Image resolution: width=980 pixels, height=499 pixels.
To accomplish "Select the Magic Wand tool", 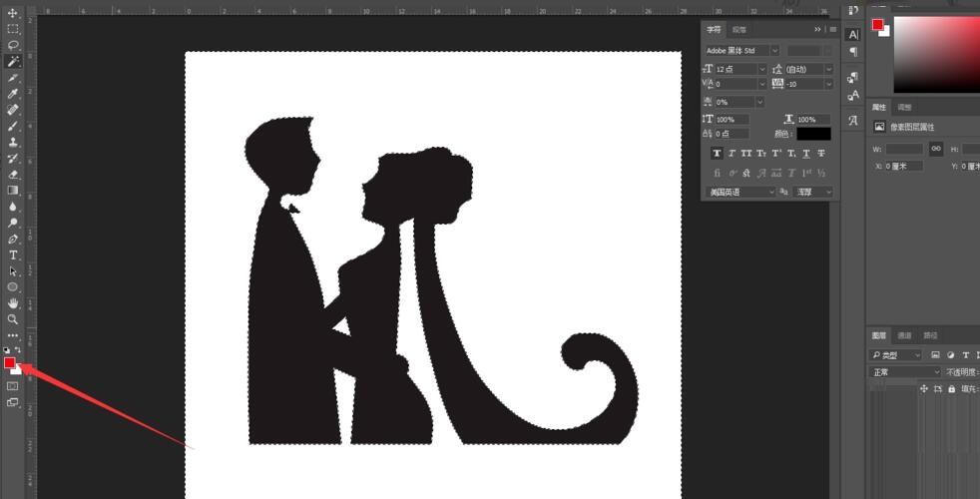I will tap(13, 61).
